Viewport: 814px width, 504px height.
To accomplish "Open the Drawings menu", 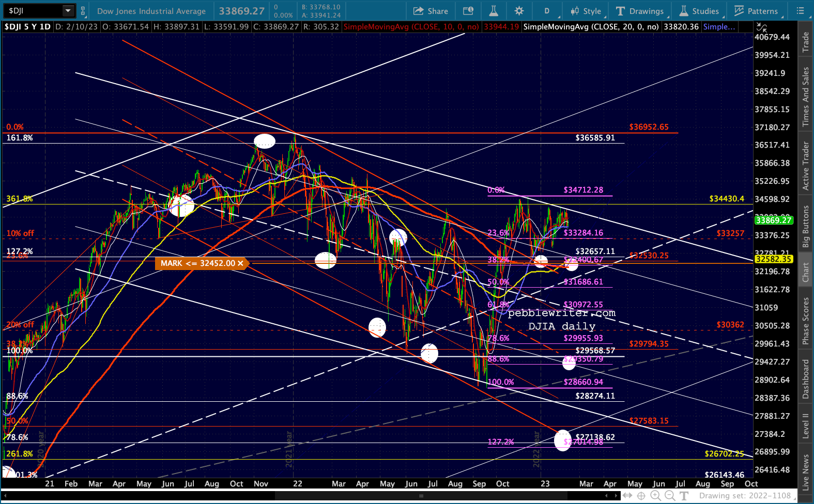I will pyautogui.click(x=640, y=11).
